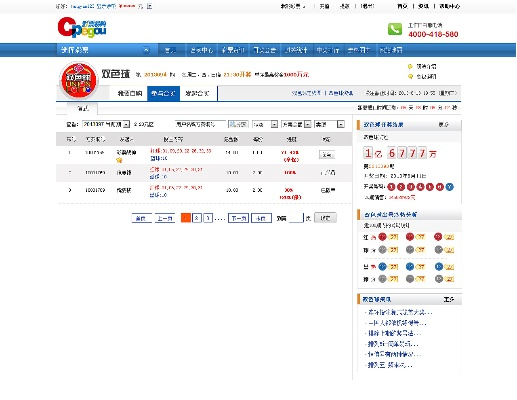Click the last red ball before the blue drawn ball
This screenshot has height=400, width=517.
point(440,187)
